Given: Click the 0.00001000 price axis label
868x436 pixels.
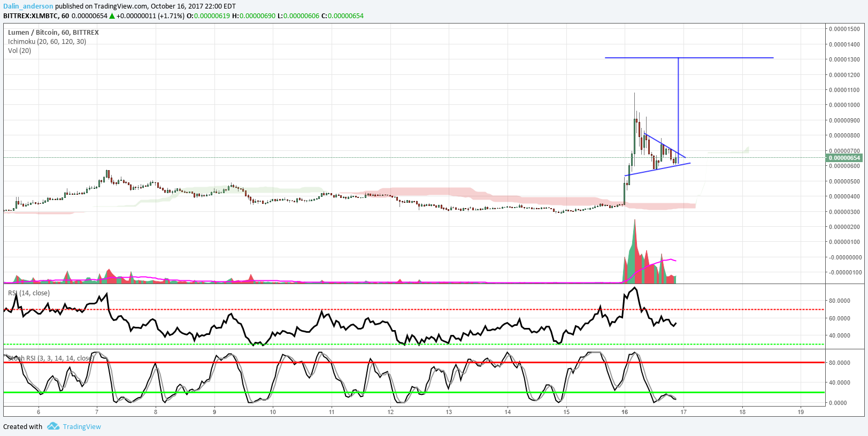Looking at the screenshot, I should click(x=844, y=105).
